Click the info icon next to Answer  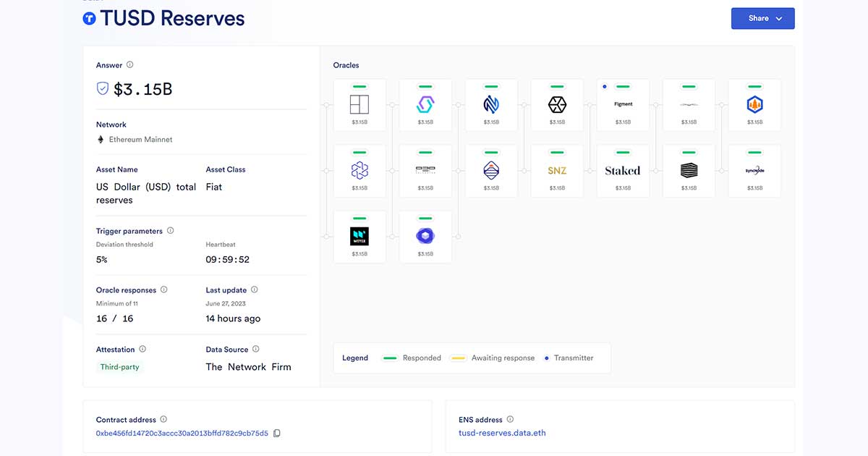click(x=130, y=65)
